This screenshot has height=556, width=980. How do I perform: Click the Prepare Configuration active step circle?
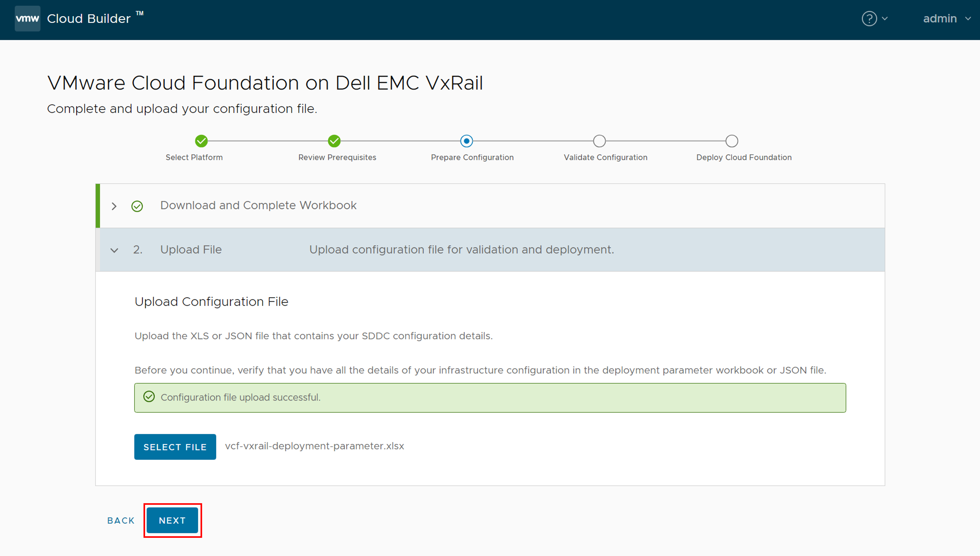coord(466,141)
